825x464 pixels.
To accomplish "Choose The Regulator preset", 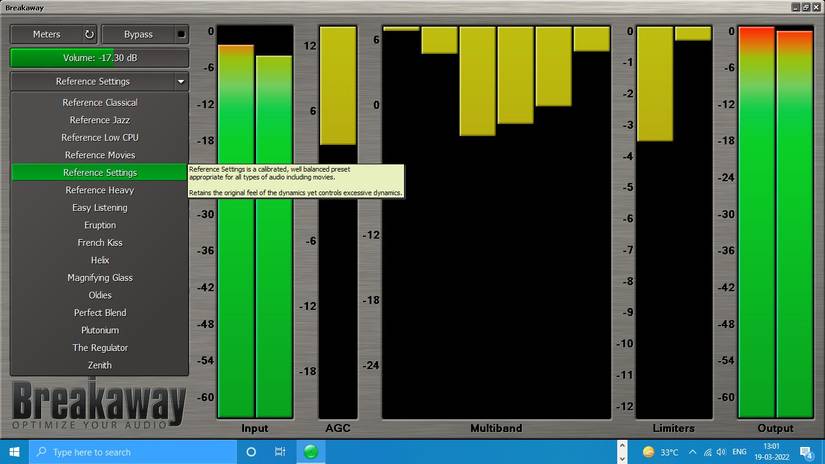I will (99, 348).
